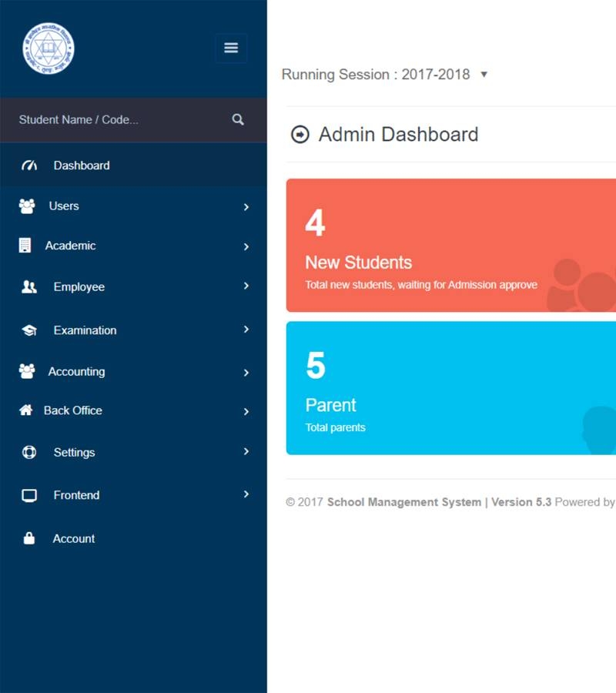This screenshot has width=616, height=693.
Task: Expand the Employee submenu arrow
Action: click(x=246, y=286)
